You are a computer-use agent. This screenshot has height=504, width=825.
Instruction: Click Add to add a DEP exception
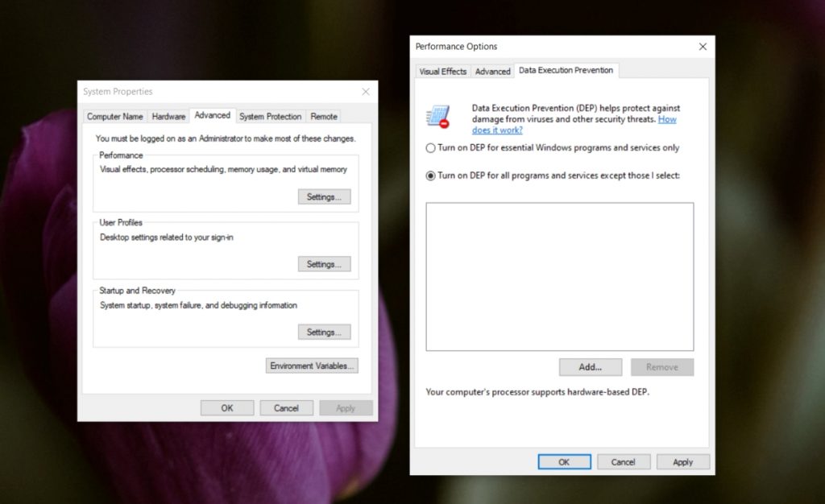coord(590,367)
